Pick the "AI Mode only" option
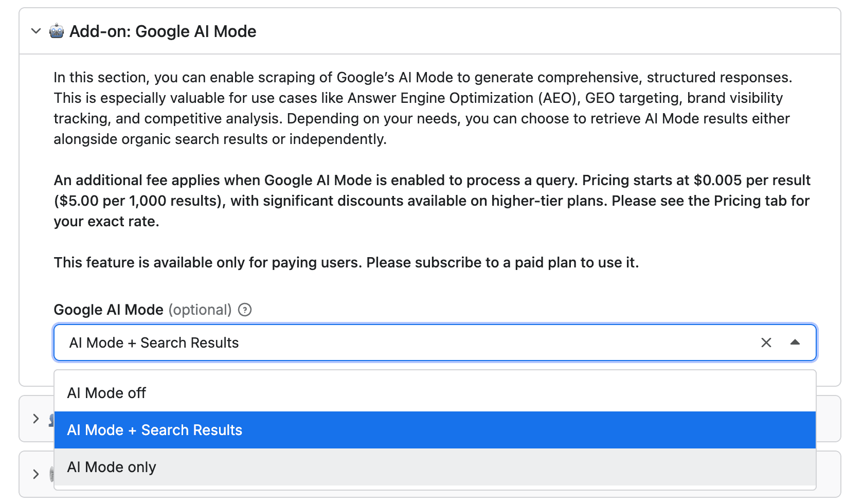Image resolution: width=863 pixels, height=504 pixels. (x=112, y=467)
